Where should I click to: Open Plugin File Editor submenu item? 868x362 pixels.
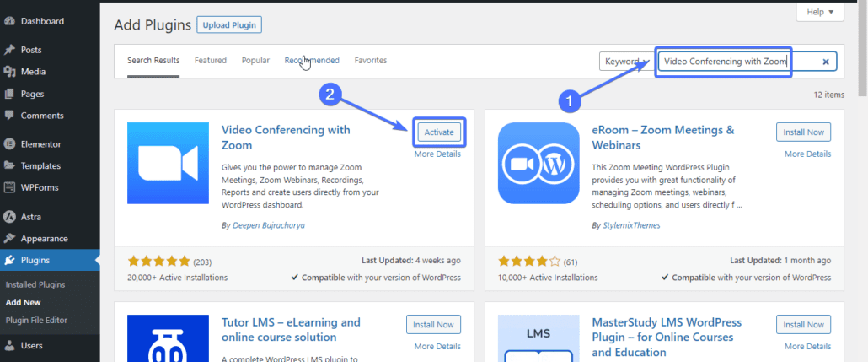36,321
